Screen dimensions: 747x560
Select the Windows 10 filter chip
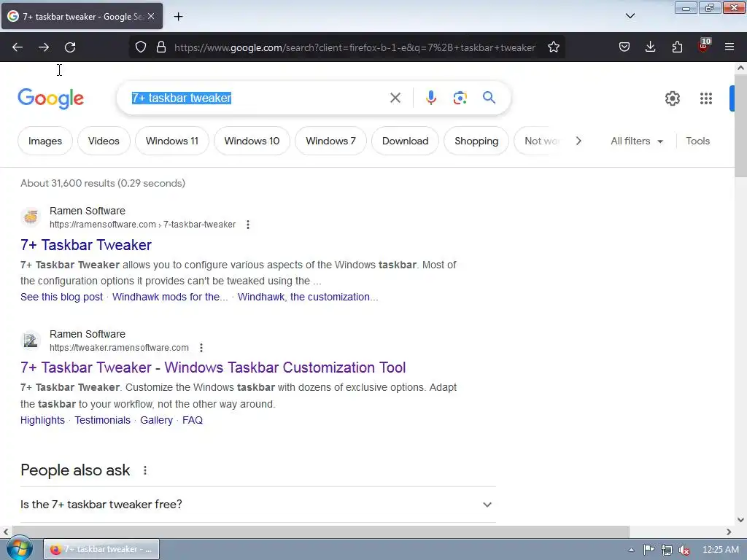tap(252, 141)
